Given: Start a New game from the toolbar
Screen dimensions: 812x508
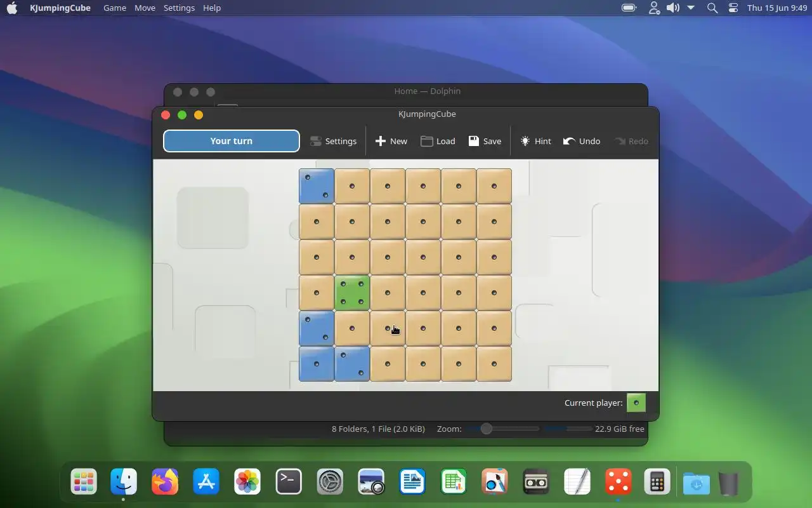Looking at the screenshot, I should click(x=391, y=141).
